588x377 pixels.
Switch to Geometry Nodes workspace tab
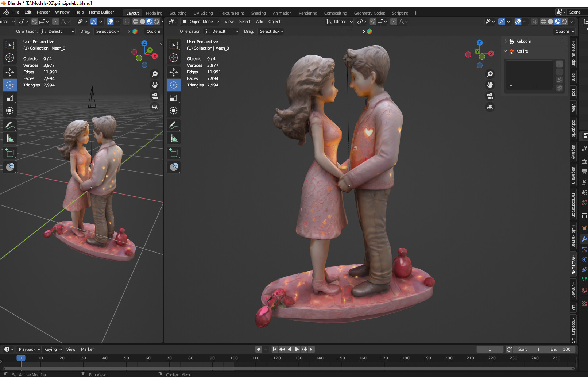click(x=369, y=13)
